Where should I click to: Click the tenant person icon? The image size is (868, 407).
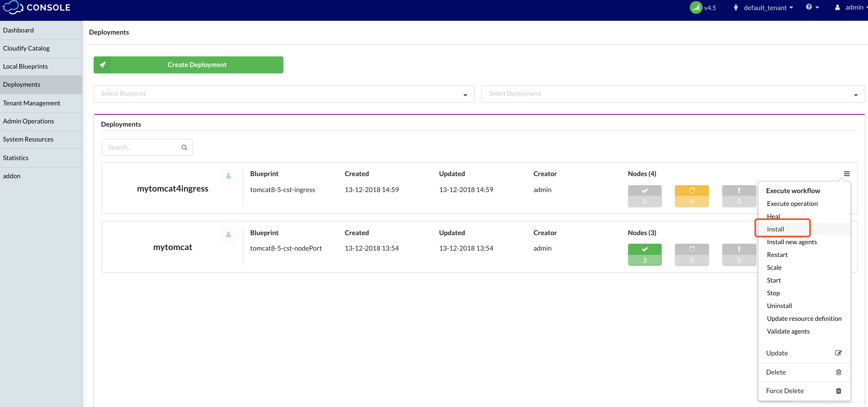(736, 7)
